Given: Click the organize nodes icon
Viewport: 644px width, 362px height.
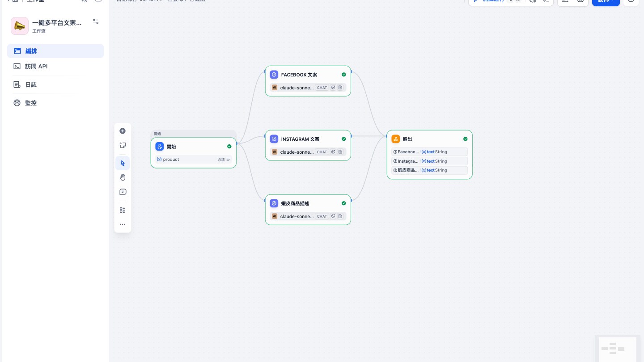Looking at the screenshot, I should 123,210.
